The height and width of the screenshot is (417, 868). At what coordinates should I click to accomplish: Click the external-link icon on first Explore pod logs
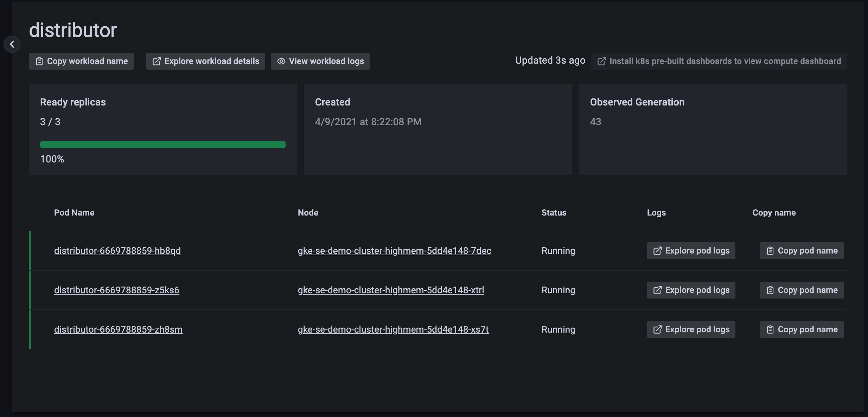click(x=658, y=250)
